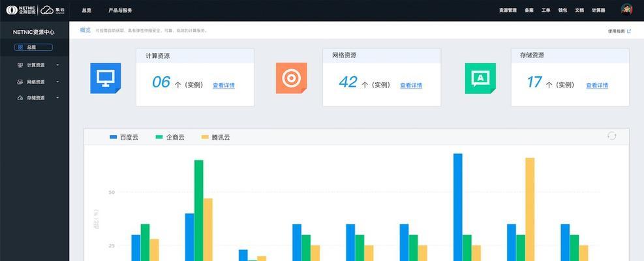
Task: Open 计算器 in the top bar
Action: tap(598, 10)
